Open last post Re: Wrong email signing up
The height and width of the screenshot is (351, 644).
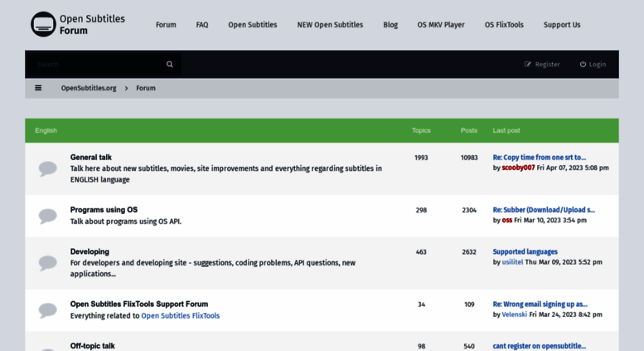tap(540, 305)
